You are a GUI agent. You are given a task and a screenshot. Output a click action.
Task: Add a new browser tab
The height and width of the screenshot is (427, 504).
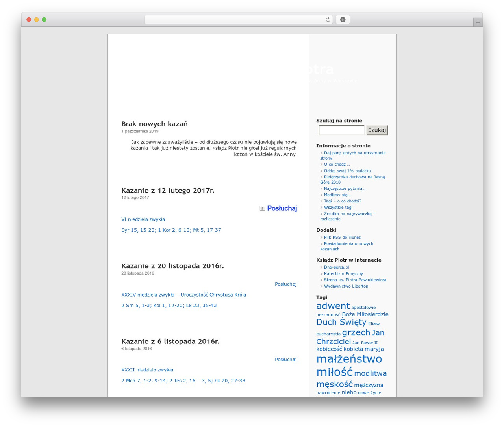(478, 22)
